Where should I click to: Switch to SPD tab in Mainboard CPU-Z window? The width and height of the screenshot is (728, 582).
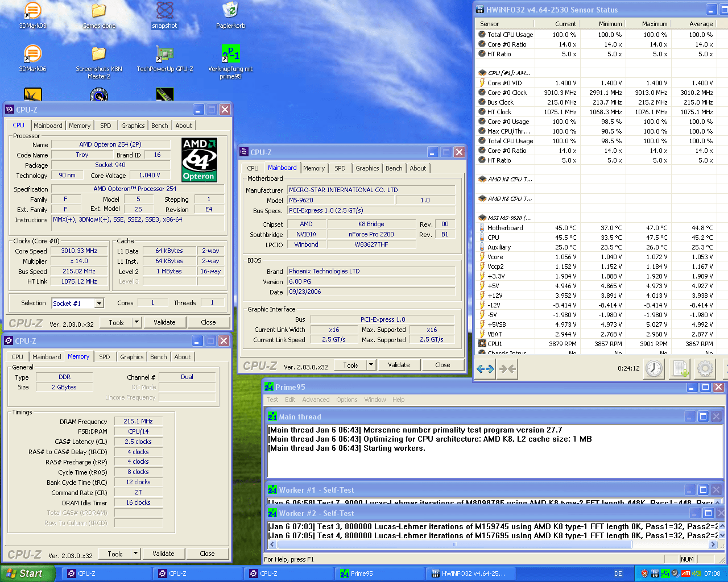[340, 168]
